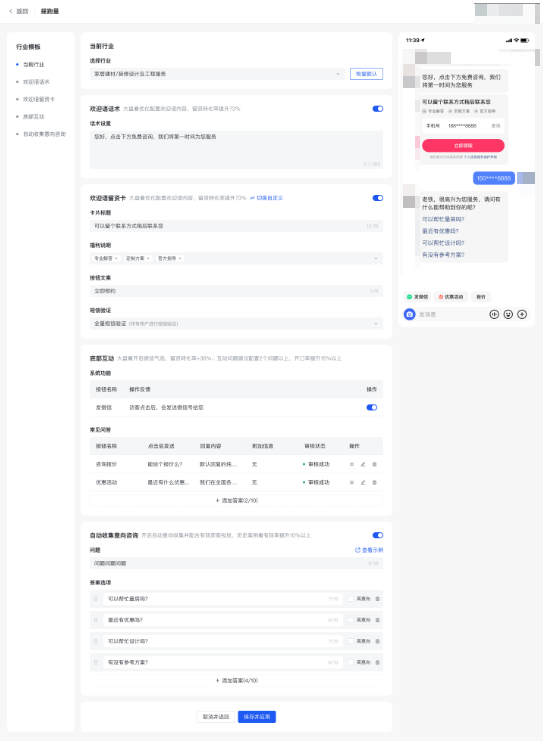
Task: Click the 更换 link beside phone number
Action: (x=496, y=126)
